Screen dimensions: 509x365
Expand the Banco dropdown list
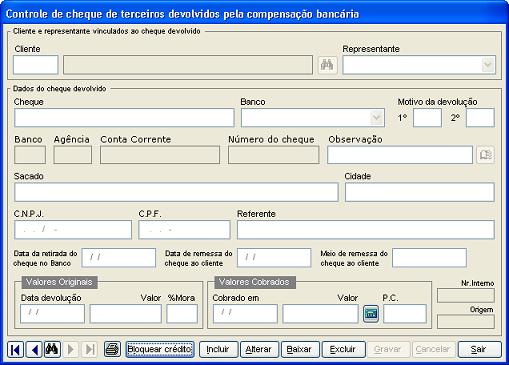pyautogui.click(x=377, y=118)
